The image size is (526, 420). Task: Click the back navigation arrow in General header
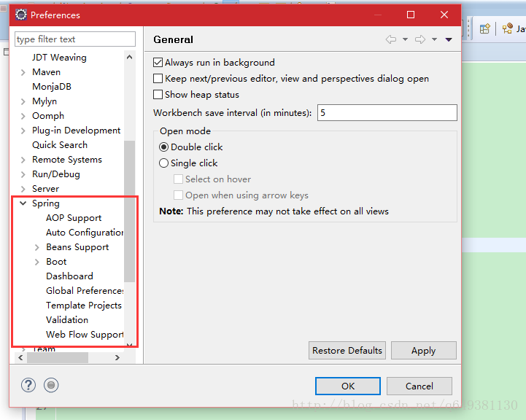(391, 39)
